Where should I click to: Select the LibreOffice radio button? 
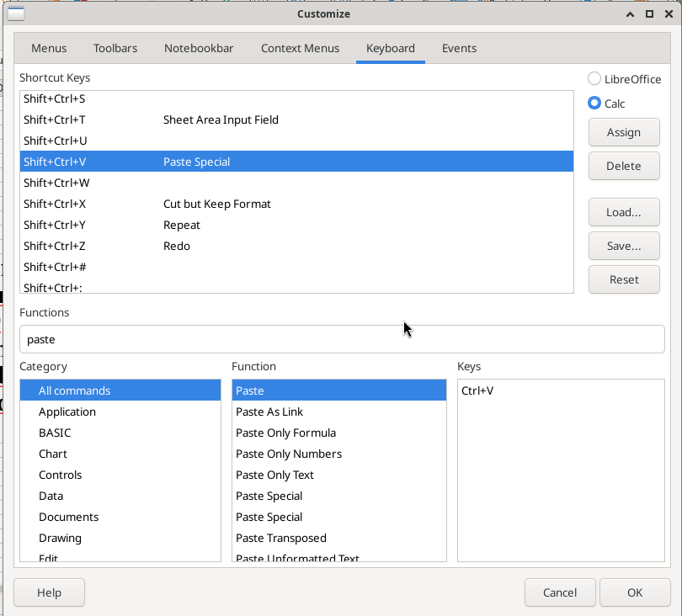pyautogui.click(x=594, y=79)
